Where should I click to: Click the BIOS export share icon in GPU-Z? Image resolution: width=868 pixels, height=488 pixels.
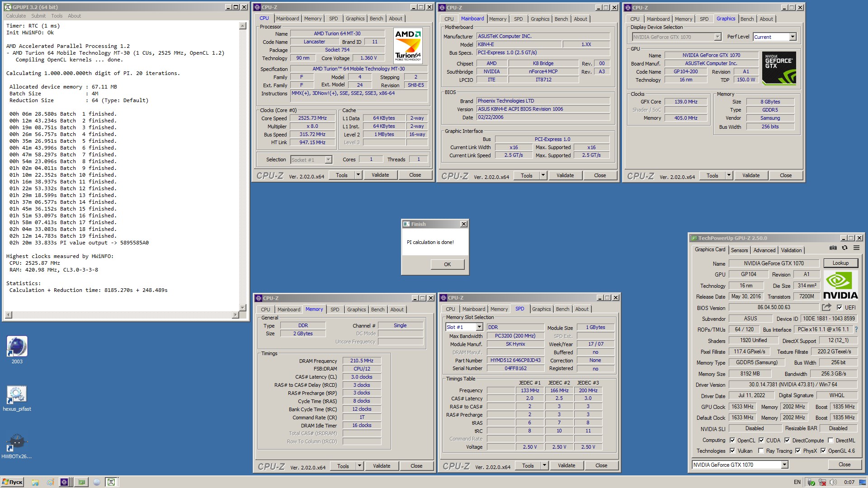(826, 307)
